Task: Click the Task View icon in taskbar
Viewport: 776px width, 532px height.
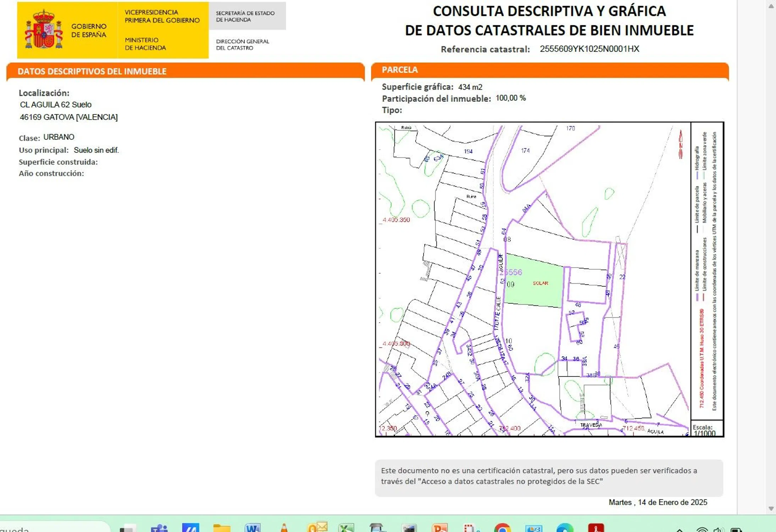Action: (128, 528)
